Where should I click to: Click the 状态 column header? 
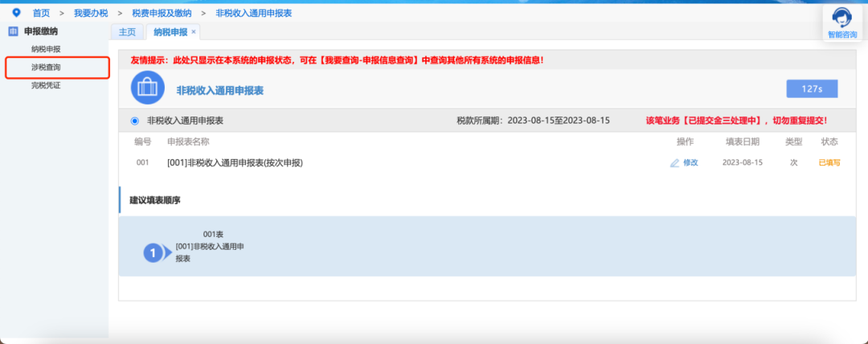pos(829,141)
